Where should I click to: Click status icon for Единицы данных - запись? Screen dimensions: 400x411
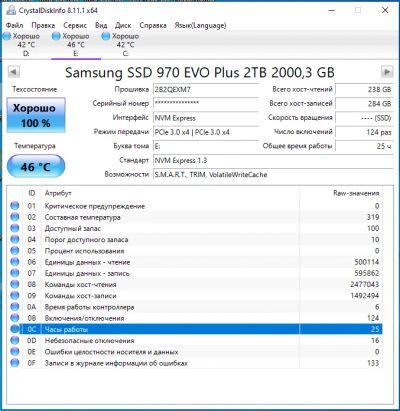tap(15, 273)
